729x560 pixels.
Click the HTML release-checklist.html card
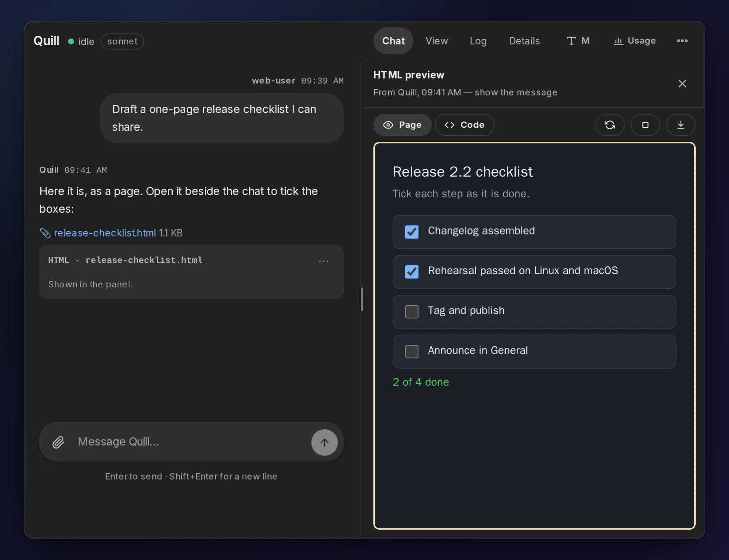click(191, 272)
